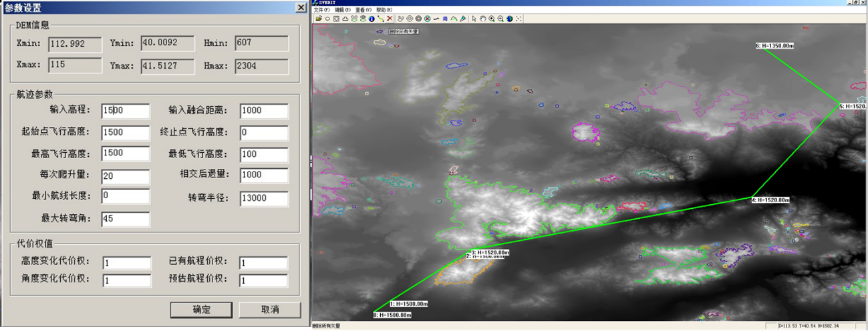Click the 终止点飞行高度 input field
This screenshot has height=331, width=868.
pos(263,132)
